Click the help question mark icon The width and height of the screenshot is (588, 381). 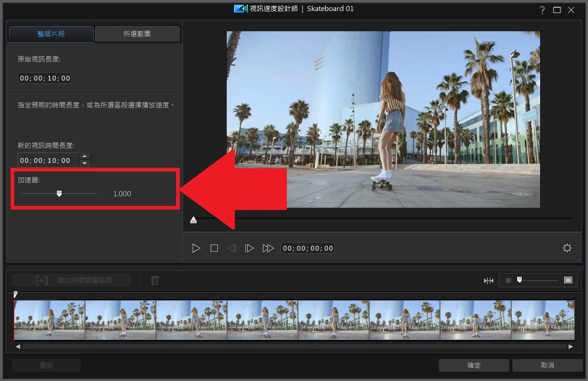(x=542, y=10)
